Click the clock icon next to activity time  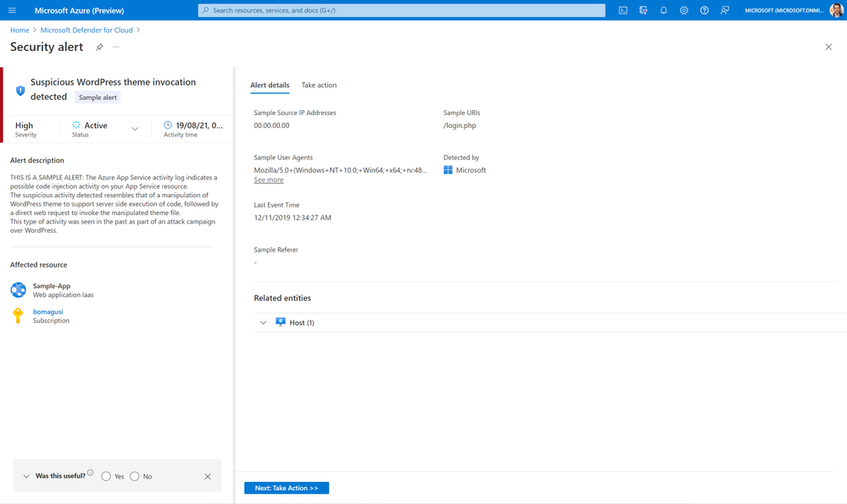[168, 125]
